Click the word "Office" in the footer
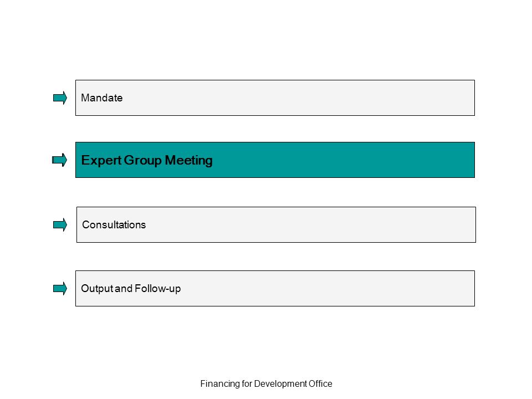The width and height of the screenshot is (532, 399). pos(320,383)
